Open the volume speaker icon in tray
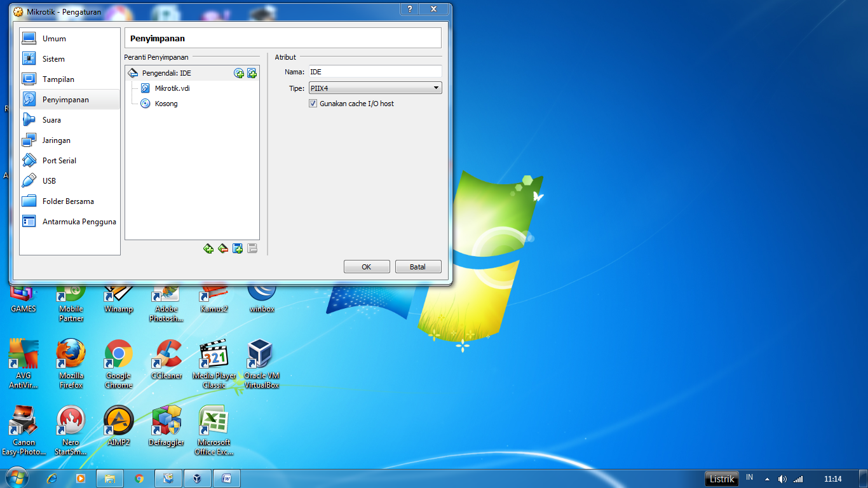 tap(782, 479)
